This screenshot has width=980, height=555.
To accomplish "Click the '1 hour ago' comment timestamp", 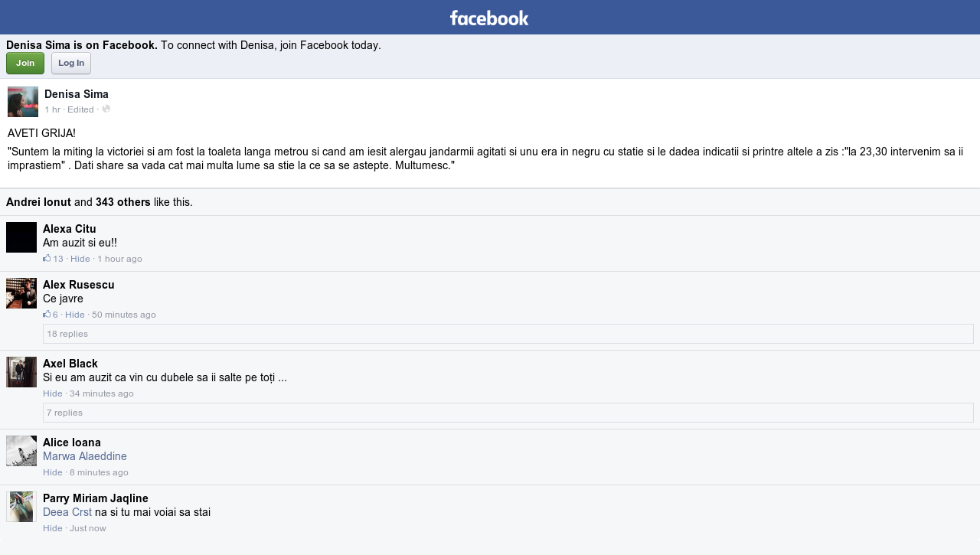I will pos(119,259).
